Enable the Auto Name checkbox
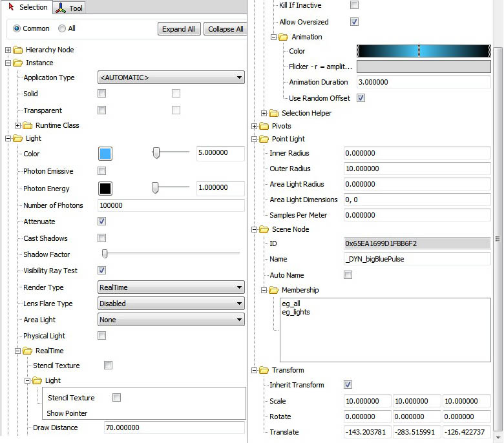Viewport: 504px width, 443px height. 348,275
